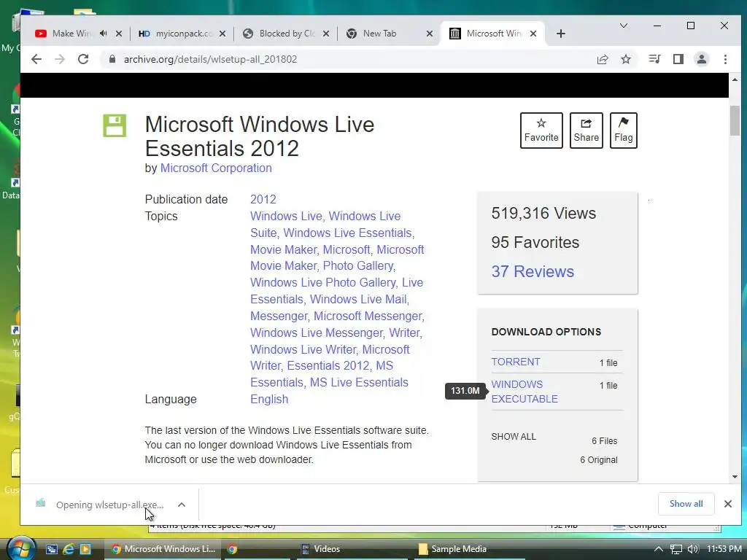This screenshot has height=560, width=747.
Task: Open the Chrome profile avatar
Action: pyautogui.click(x=702, y=59)
